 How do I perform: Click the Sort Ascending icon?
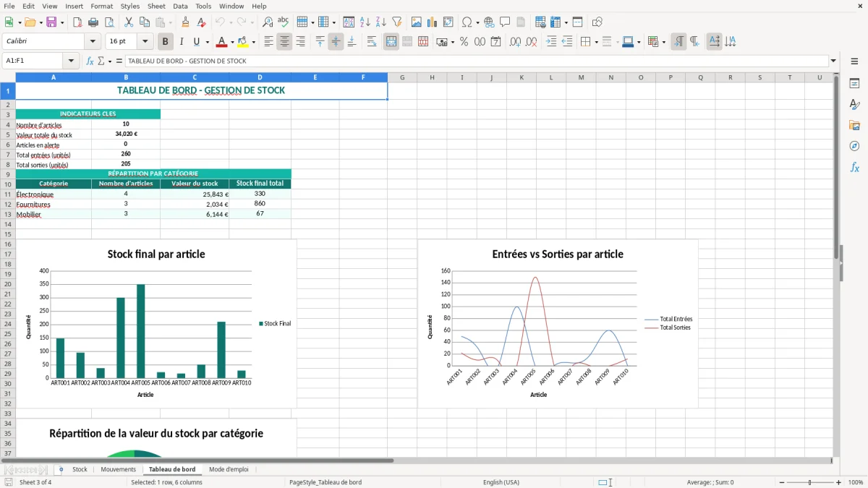click(365, 22)
